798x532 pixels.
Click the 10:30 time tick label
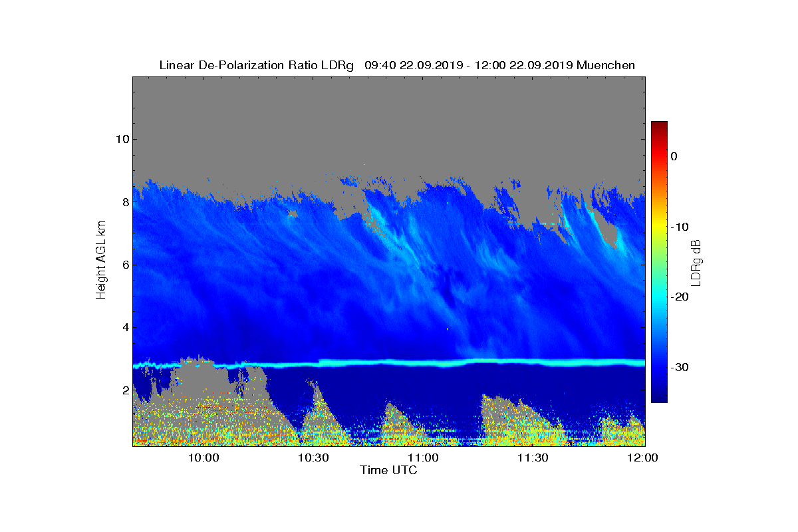[313, 458]
